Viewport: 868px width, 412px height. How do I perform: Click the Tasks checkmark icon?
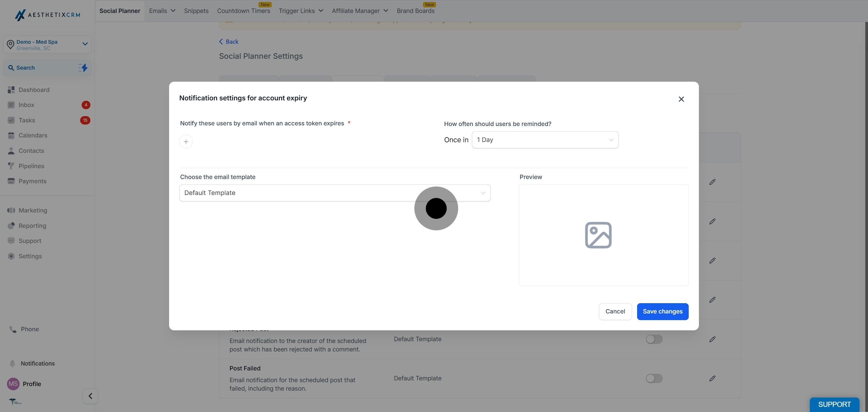11,120
